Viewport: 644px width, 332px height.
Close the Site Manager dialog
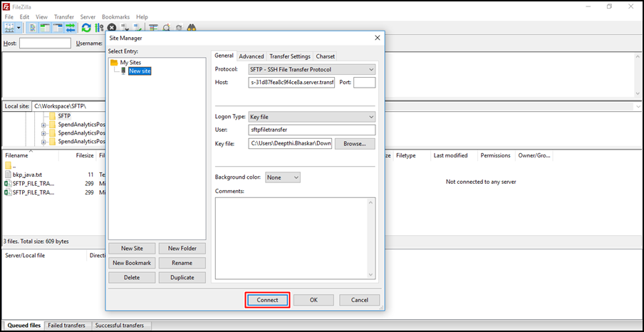point(378,38)
